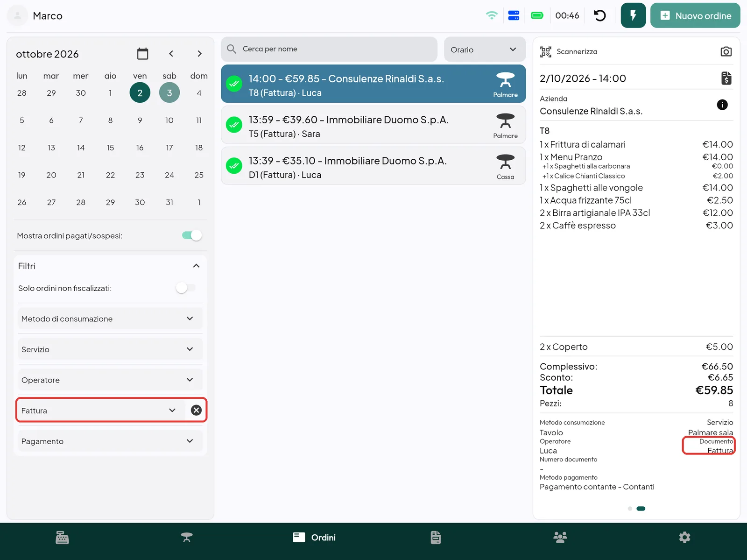Open the Pagamento filter dropdown
Screen dimensions: 747x560
coord(110,441)
